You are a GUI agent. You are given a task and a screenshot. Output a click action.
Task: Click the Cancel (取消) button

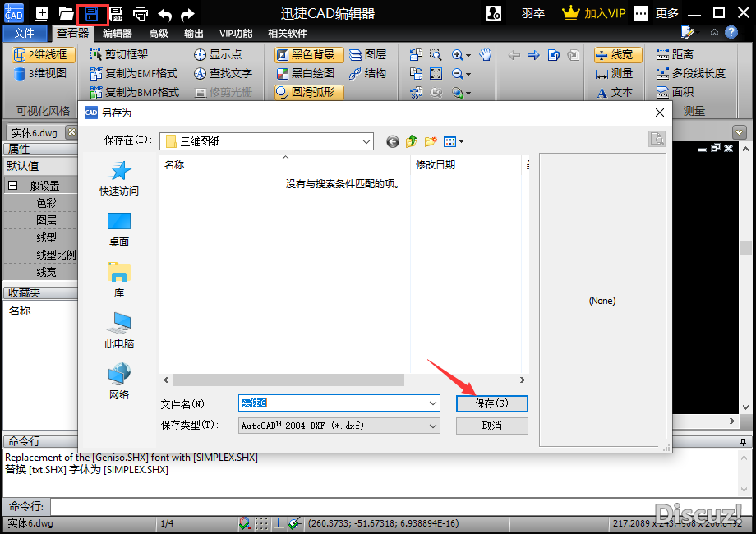pyautogui.click(x=491, y=426)
